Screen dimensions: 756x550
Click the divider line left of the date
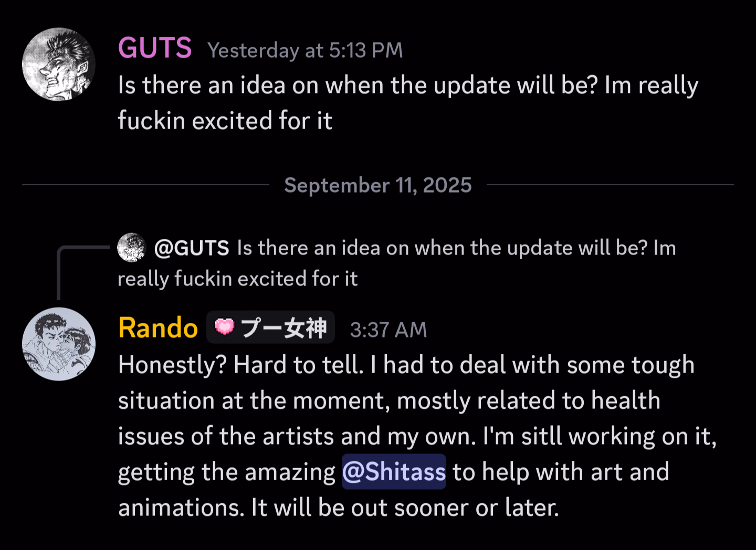(x=145, y=185)
